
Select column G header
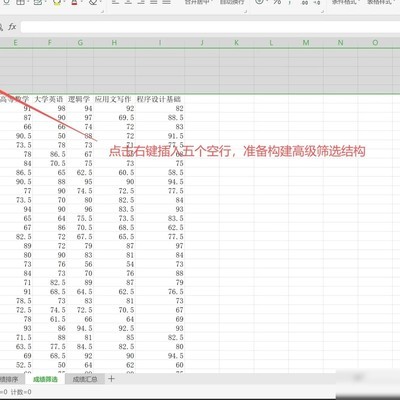point(80,43)
